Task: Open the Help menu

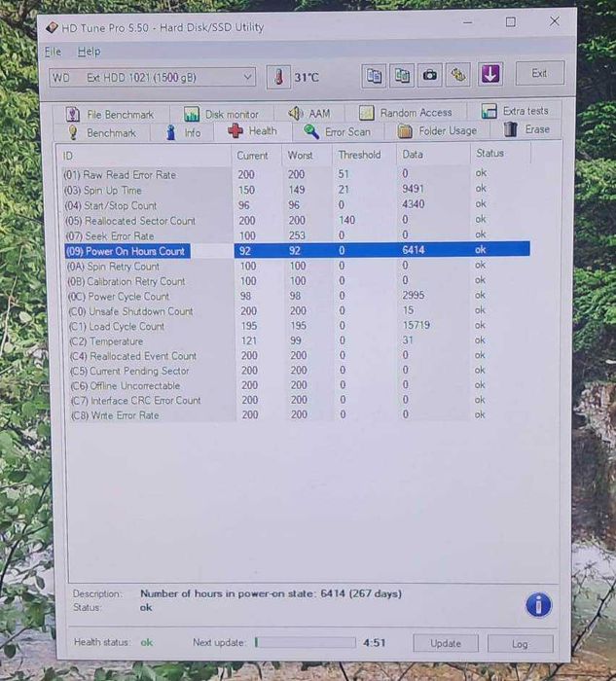Action: [90, 52]
